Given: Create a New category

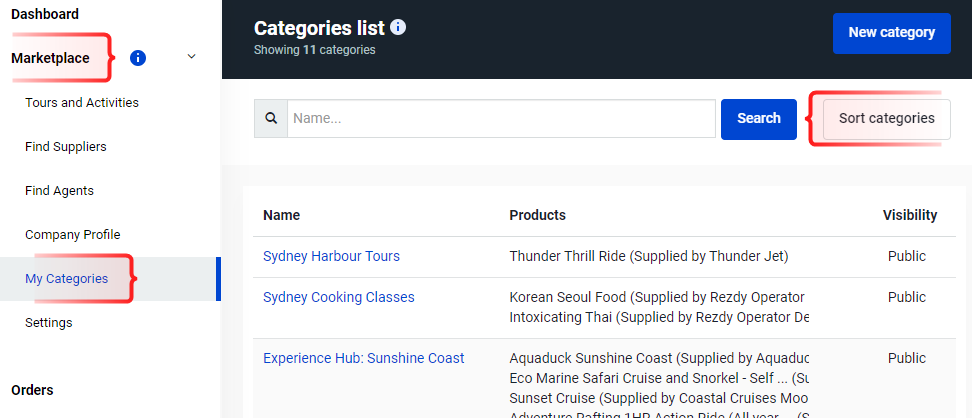Looking at the screenshot, I should pos(891,33).
